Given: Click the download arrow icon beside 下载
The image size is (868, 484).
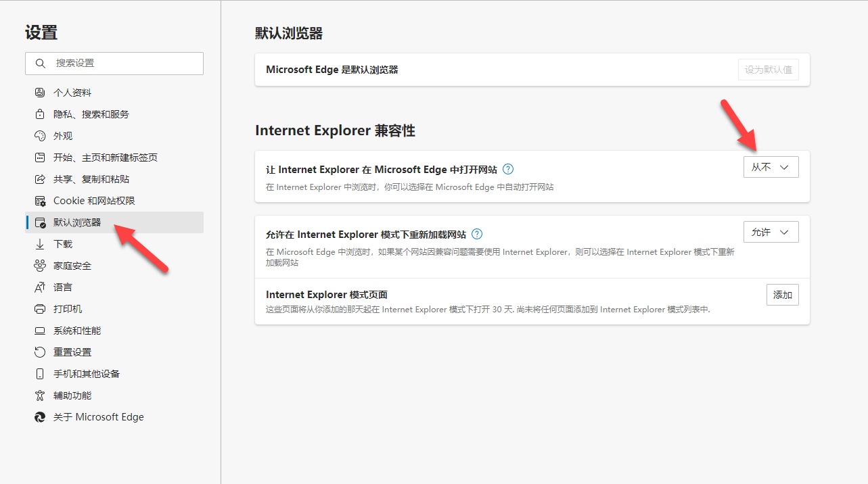Looking at the screenshot, I should [x=40, y=244].
